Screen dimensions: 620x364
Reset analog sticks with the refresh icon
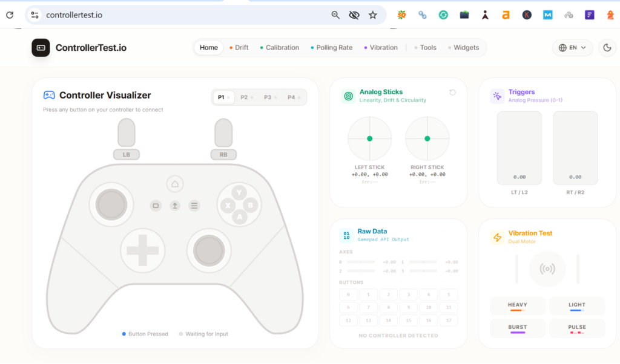click(453, 93)
